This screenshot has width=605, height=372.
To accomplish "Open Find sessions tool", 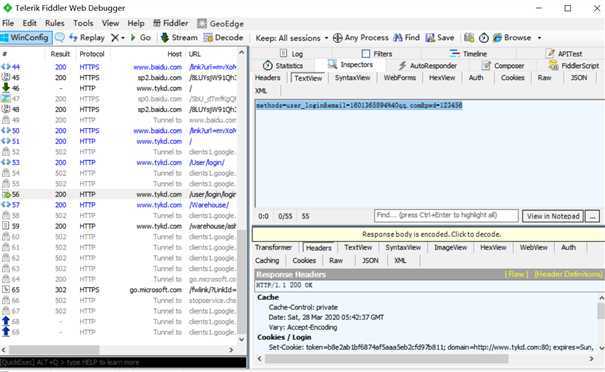I will (x=406, y=37).
